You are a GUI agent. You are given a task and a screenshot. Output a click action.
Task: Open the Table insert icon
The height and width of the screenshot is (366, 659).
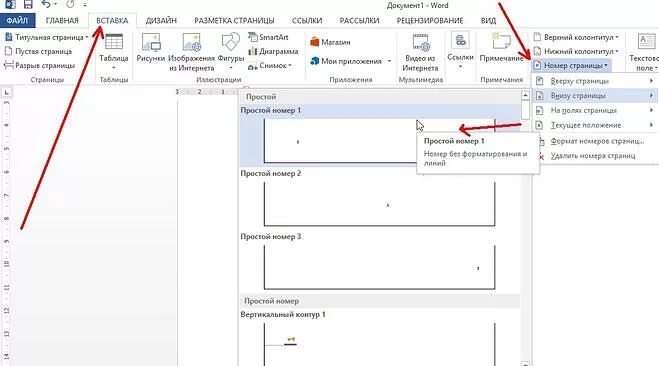click(x=114, y=51)
